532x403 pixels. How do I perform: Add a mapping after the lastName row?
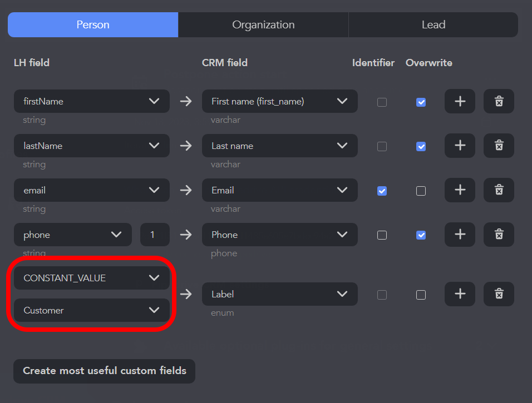[460, 146]
